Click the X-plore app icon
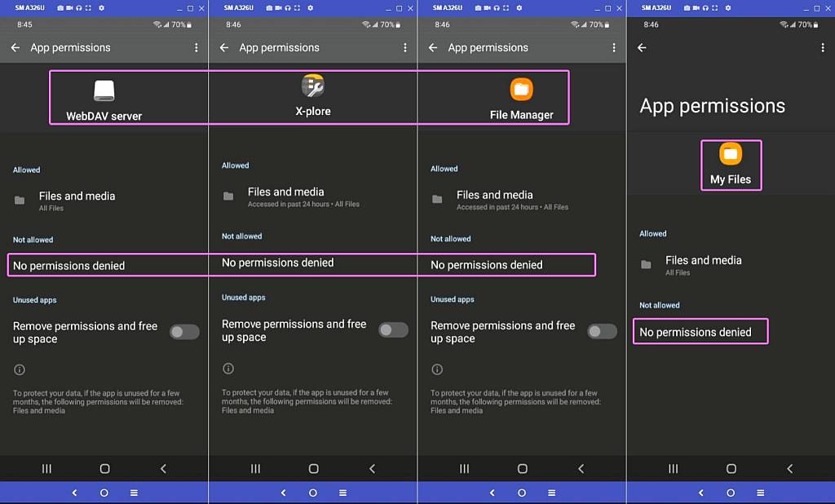This screenshot has height=504, width=835. pyautogui.click(x=313, y=86)
